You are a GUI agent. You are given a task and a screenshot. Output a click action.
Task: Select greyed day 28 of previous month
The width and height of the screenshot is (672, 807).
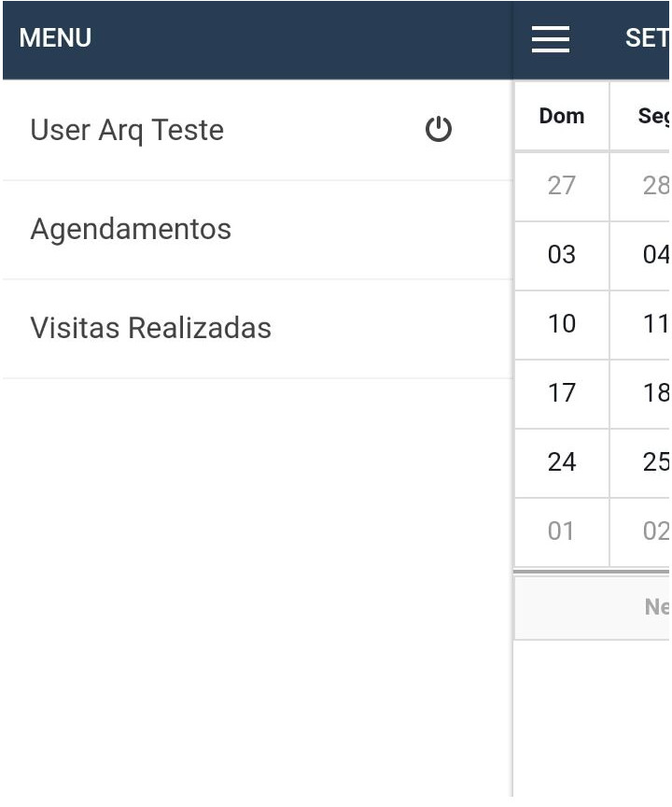pyautogui.click(x=655, y=186)
